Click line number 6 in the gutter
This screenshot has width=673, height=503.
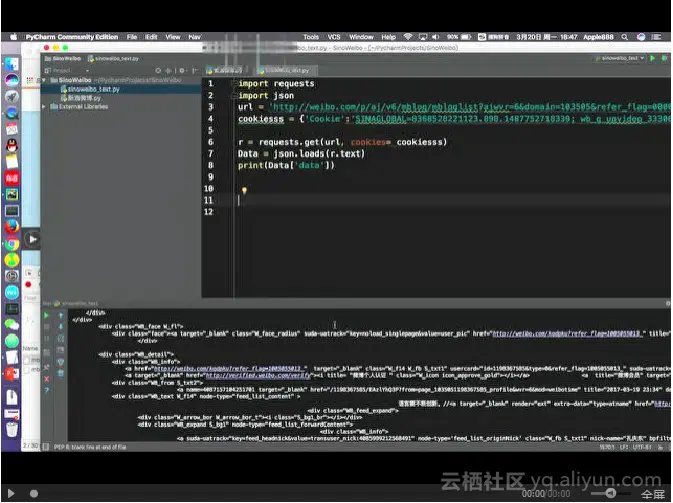pos(210,142)
